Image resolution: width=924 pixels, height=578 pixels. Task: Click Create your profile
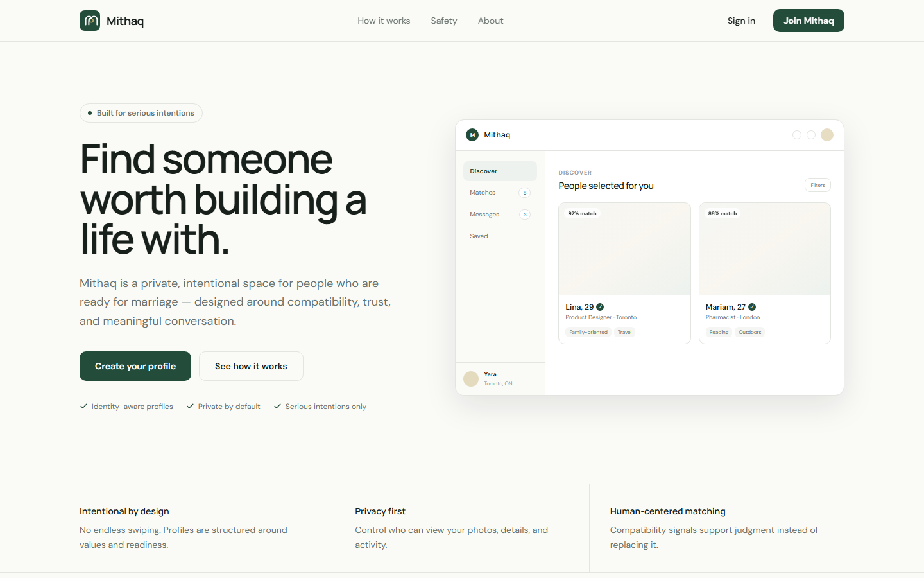point(135,366)
